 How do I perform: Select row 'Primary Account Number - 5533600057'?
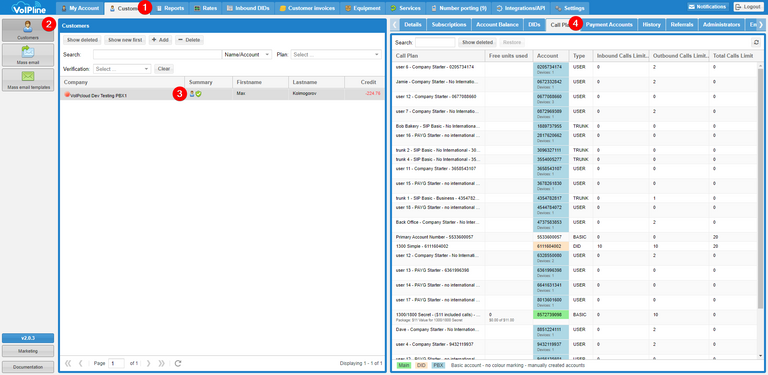coord(575,237)
